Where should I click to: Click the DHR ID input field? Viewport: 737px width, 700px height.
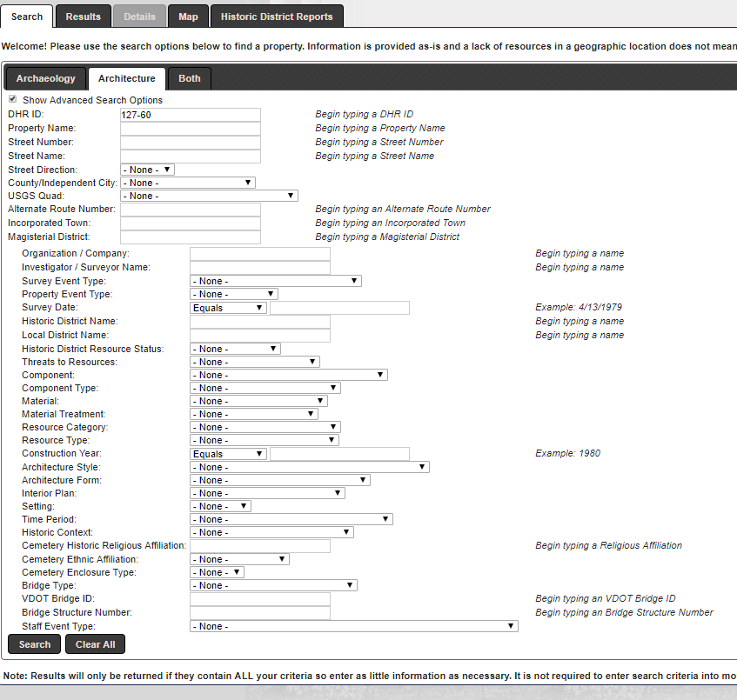(191, 115)
